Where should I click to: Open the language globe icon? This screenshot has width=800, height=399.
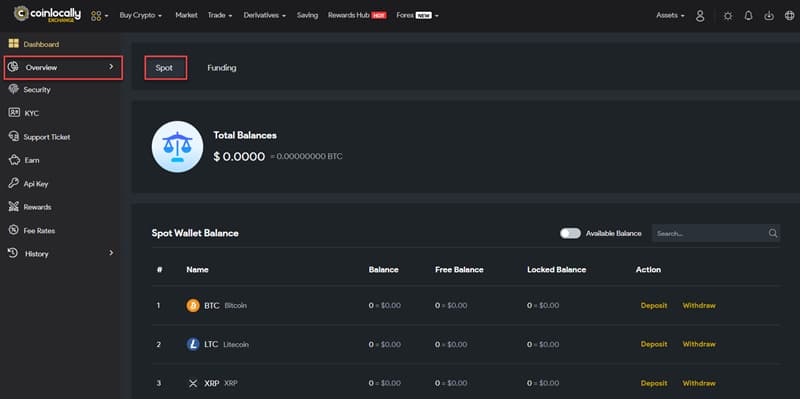click(x=789, y=16)
